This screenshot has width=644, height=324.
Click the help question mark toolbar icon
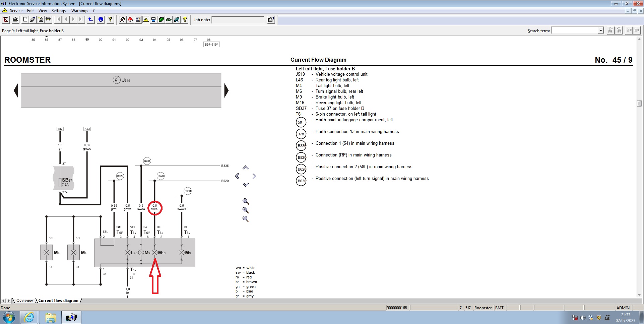[x=110, y=19]
